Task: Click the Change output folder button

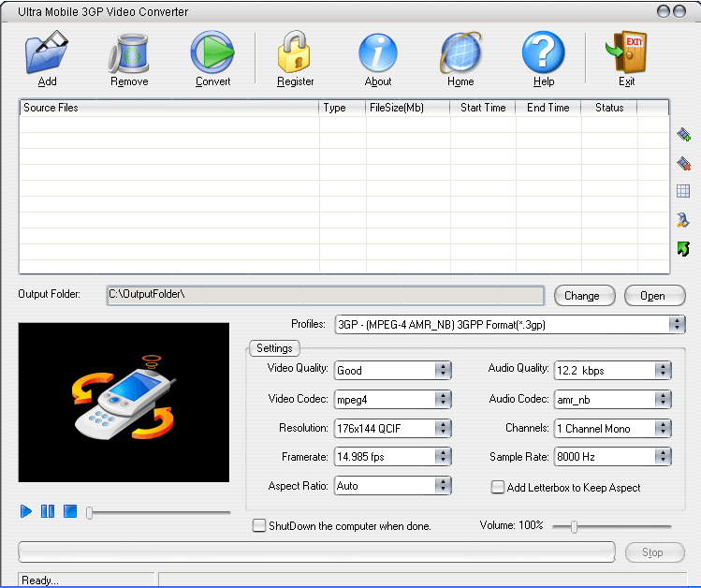Action: [584, 296]
